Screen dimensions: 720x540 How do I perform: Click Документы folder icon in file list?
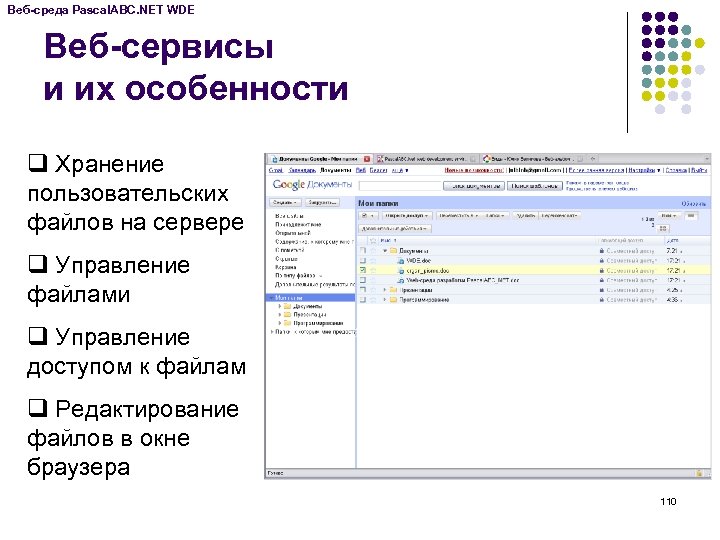pyautogui.click(x=394, y=251)
